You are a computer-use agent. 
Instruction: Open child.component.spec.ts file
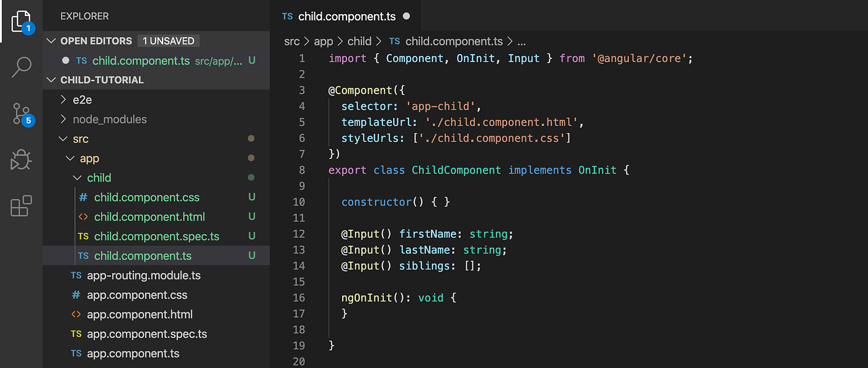[156, 237]
